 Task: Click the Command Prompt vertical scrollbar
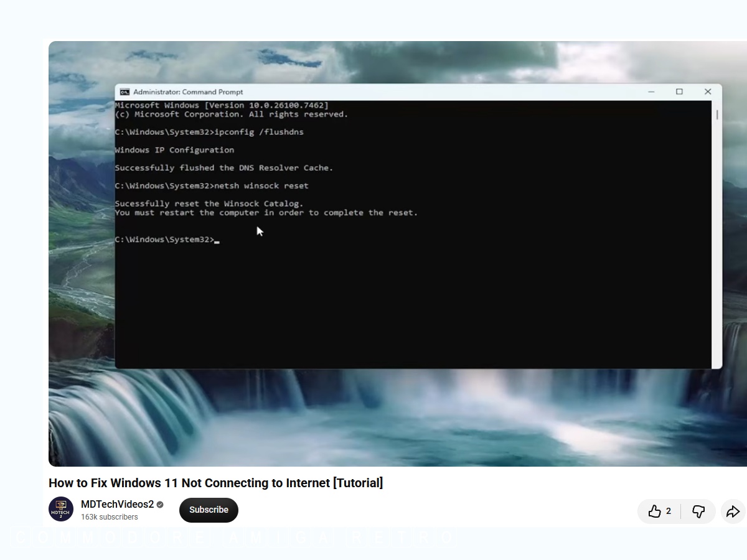tap(716, 235)
